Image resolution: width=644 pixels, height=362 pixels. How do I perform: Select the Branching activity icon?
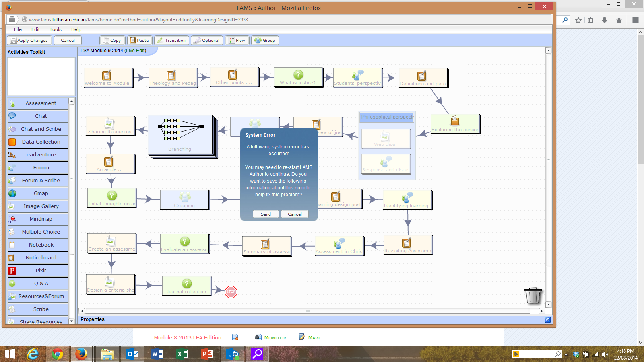(x=181, y=129)
